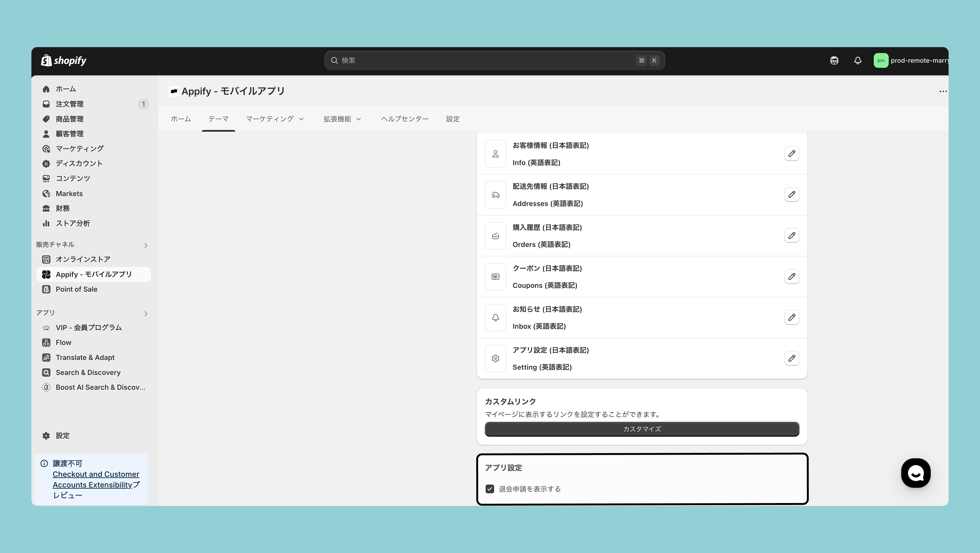The height and width of the screenshot is (553, 980).
Task: Open Boost AI Search & Discovery app
Action: click(x=94, y=387)
